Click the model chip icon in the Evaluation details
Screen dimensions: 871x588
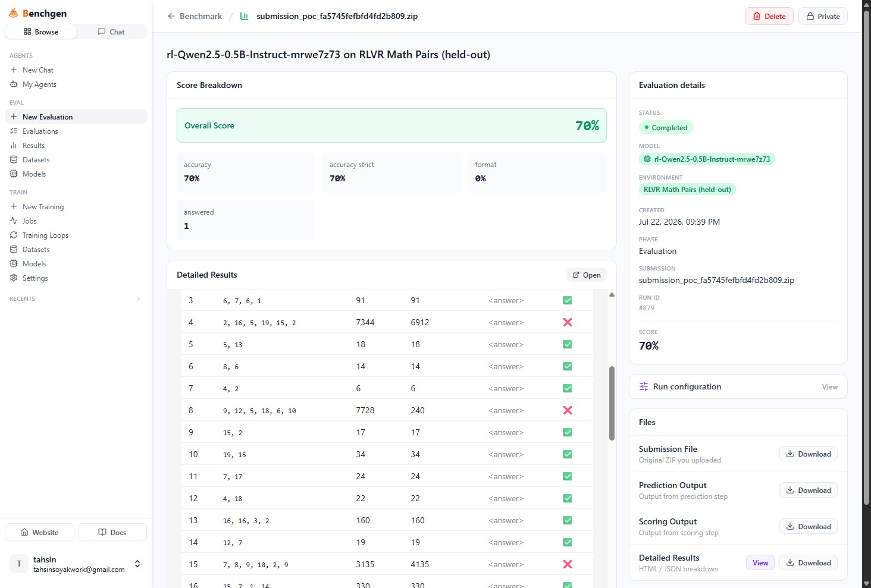[x=647, y=159]
